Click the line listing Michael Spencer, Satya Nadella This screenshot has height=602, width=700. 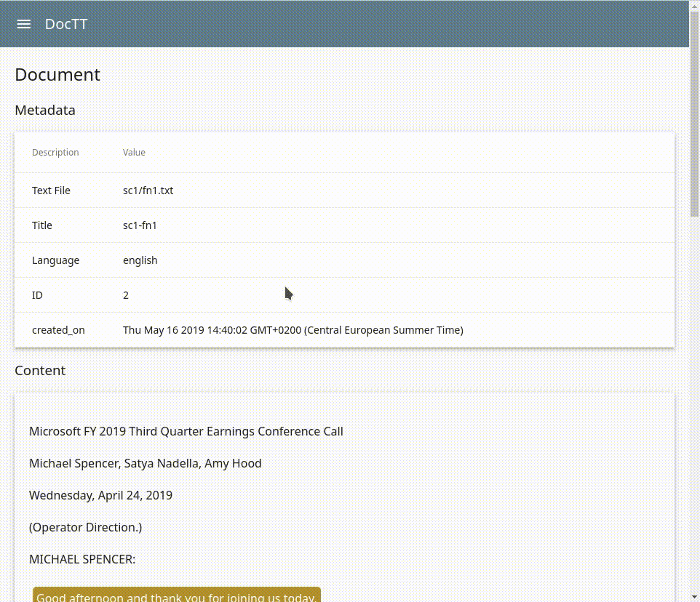[x=145, y=464]
